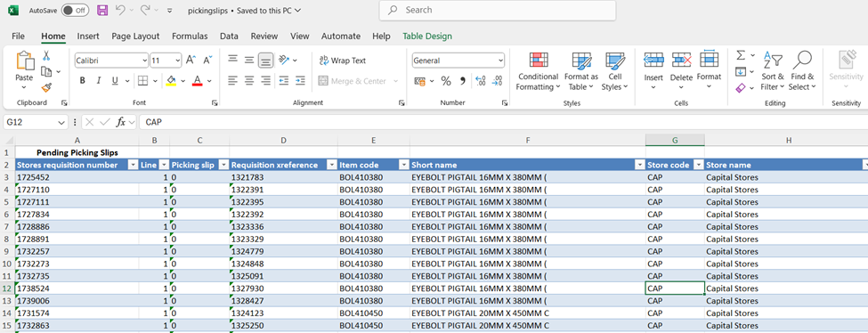This screenshot has width=868, height=333.
Task: Click the Fill Color bucket icon
Action: tap(171, 81)
